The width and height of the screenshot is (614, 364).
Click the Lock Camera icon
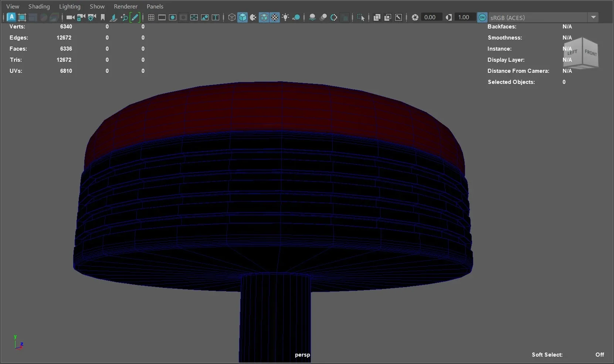coord(81,17)
